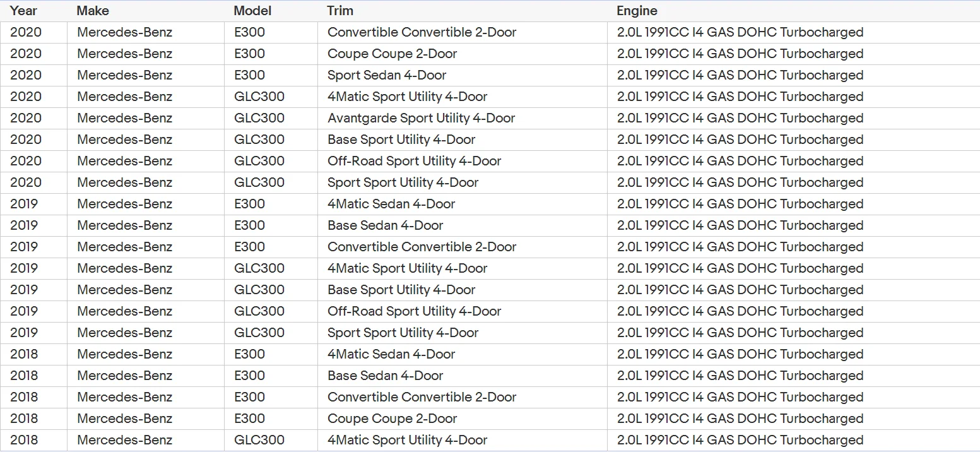This screenshot has width=980, height=452.
Task: Select the 2020 Off-Road Sport Utility trim cell
Action: coord(414,161)
